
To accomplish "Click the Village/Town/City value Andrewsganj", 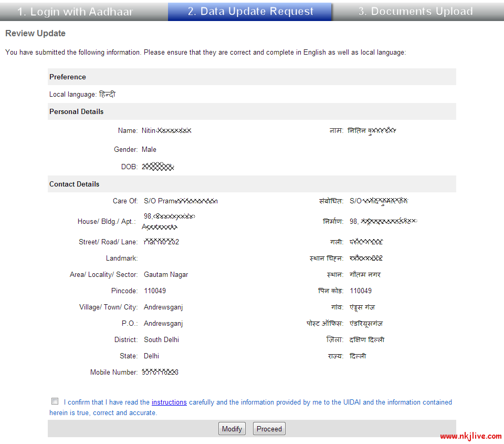I will (163, 307).
